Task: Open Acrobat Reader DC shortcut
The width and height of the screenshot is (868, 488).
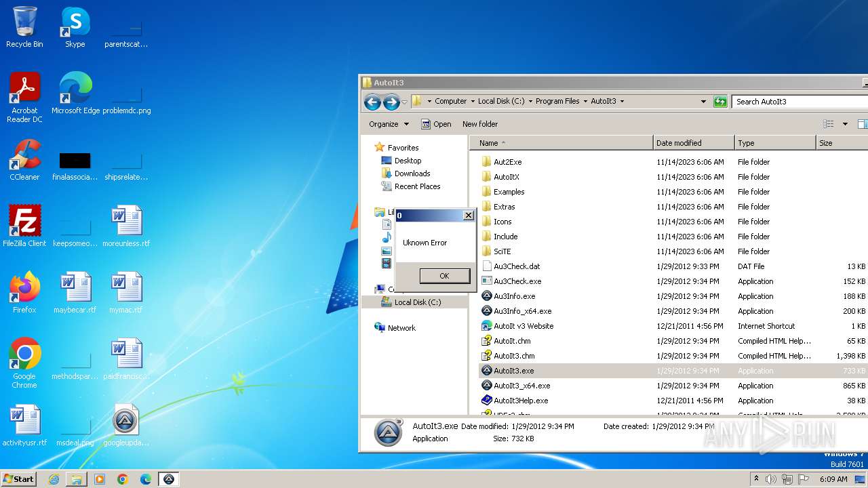Action: 24,98
